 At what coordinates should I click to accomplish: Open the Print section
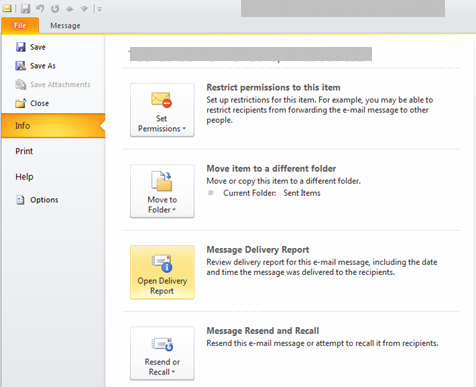[x=24, y=151]
